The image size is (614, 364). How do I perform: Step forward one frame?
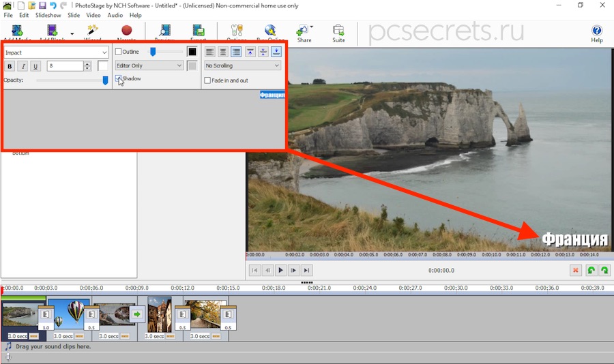click(x=293, y=270)
